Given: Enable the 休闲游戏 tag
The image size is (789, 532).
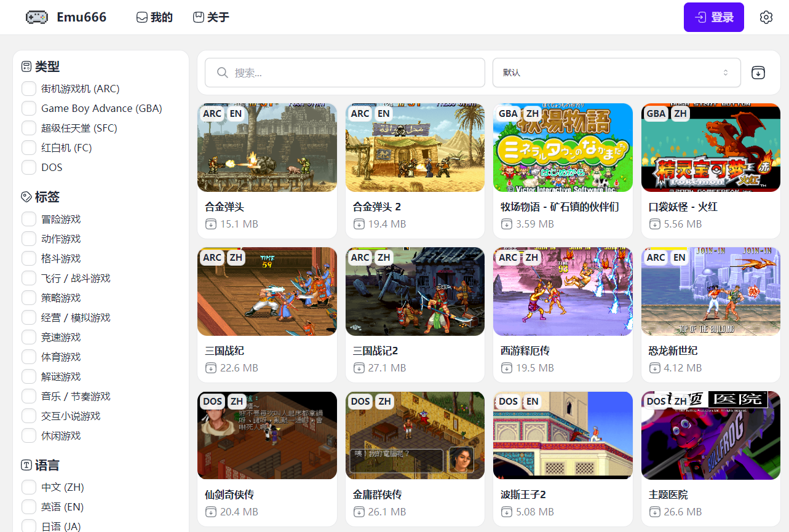Looking at the screenshot, I should 29,435.
